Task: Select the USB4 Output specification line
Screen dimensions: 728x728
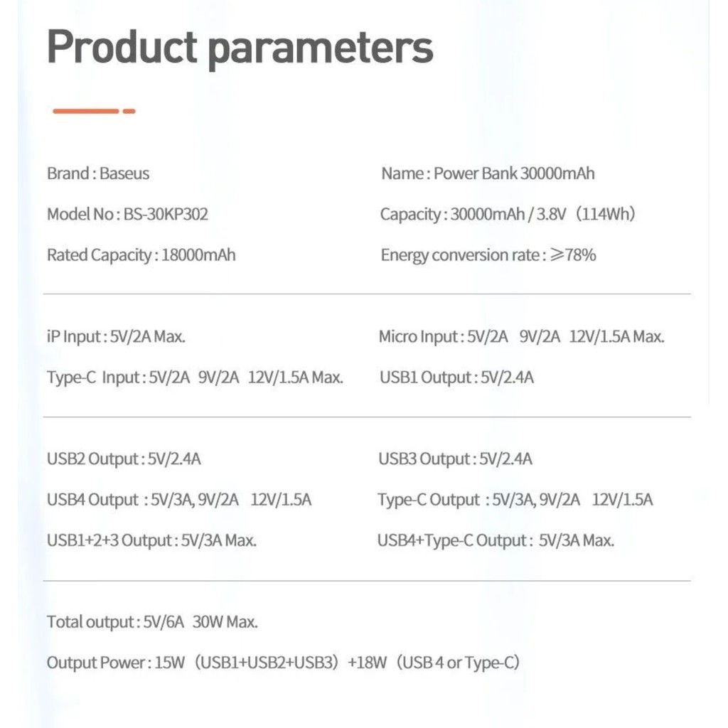Action: [179, 500]
